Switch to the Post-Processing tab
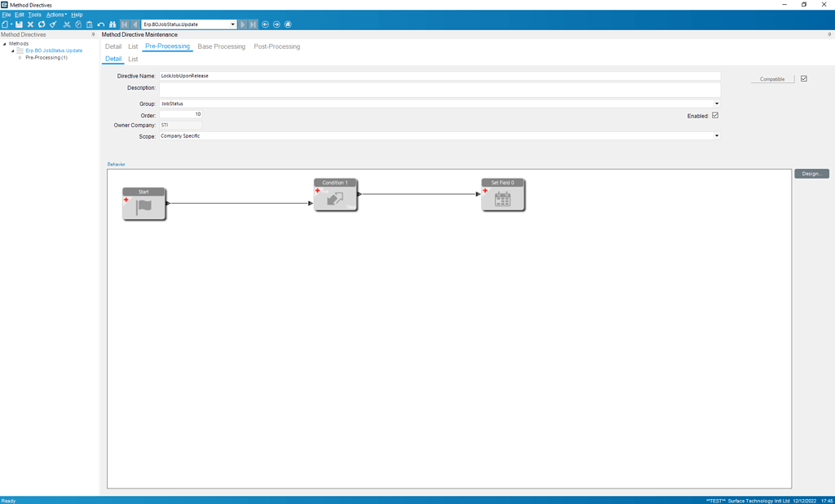 (276, 46)
